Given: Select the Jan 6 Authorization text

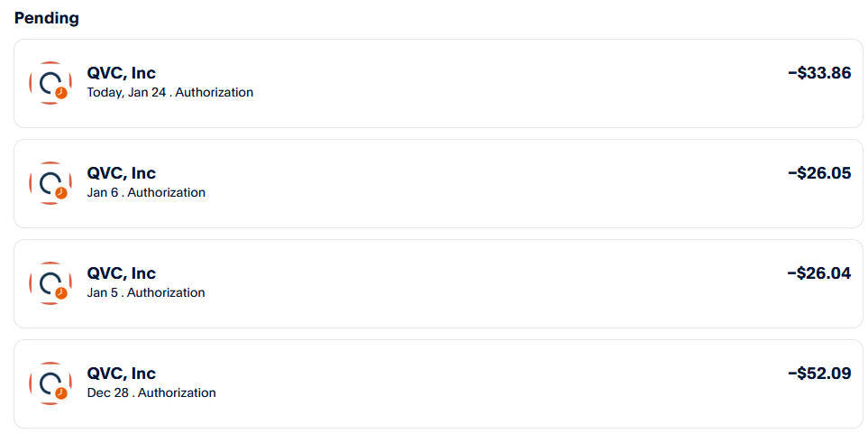Looking at the screenshot, I should pos(146,193).
